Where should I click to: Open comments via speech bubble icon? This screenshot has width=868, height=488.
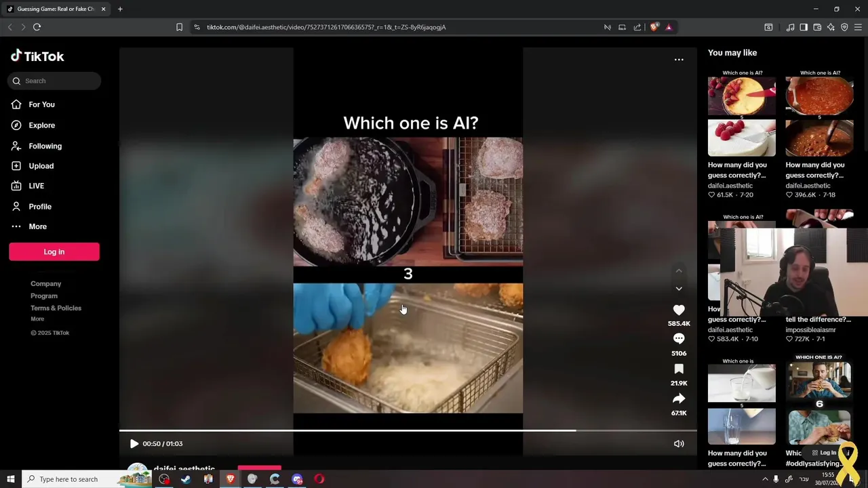[x=679, y=339]
